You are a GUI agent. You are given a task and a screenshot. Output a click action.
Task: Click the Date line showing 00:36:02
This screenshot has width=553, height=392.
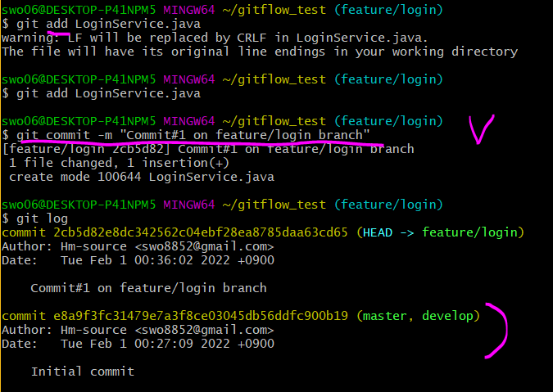pos(138,260)
